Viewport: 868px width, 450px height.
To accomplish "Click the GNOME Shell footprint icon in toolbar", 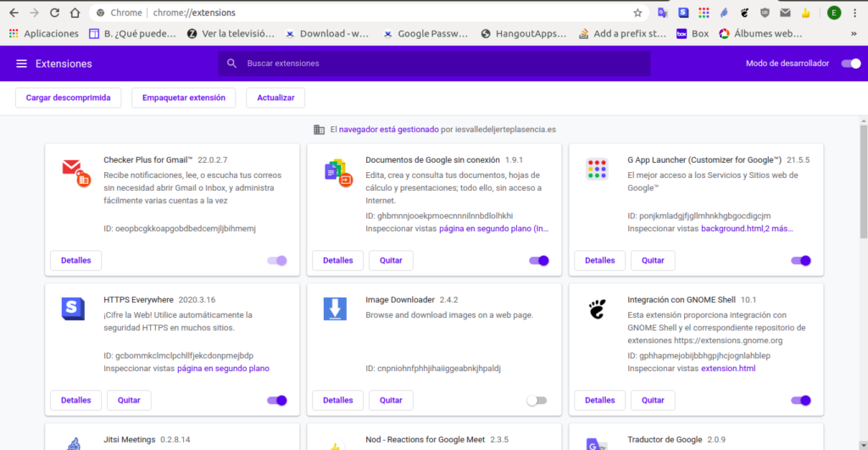I will tap(744, 12).
